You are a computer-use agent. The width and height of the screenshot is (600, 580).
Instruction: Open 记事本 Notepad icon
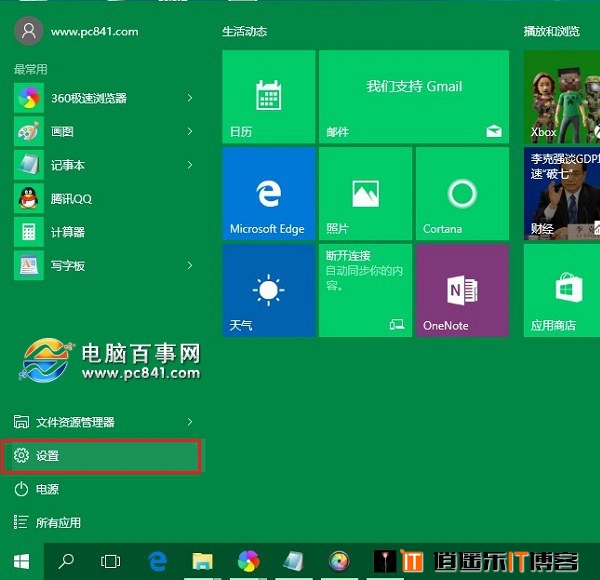pyautogui.click(x=29, y=165)
